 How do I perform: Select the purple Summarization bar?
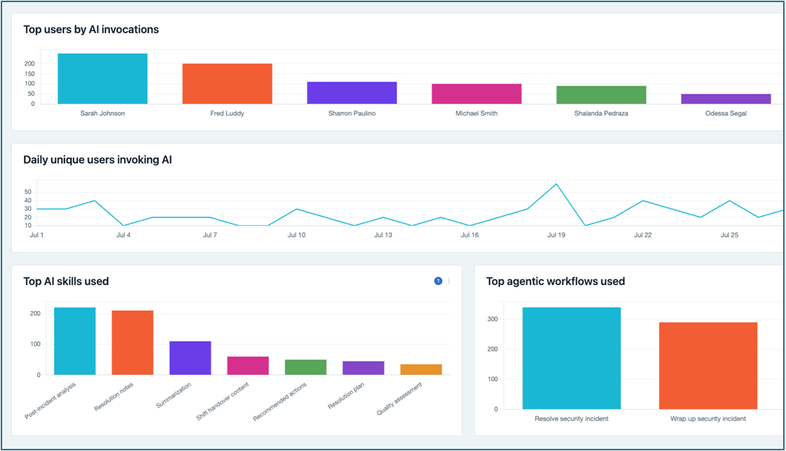point(190,358)
